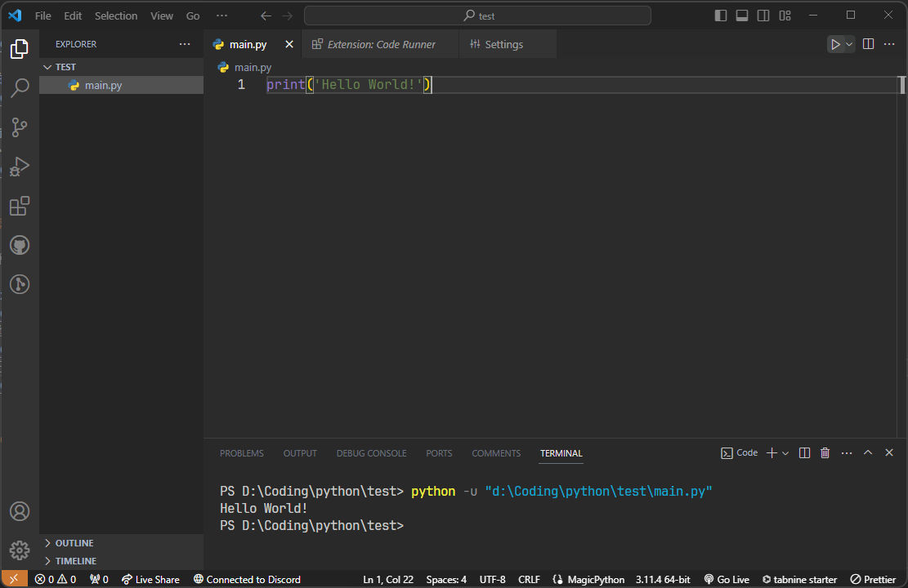Open the Search view in activity bar
908x588 pixels.
coord(20,87)
